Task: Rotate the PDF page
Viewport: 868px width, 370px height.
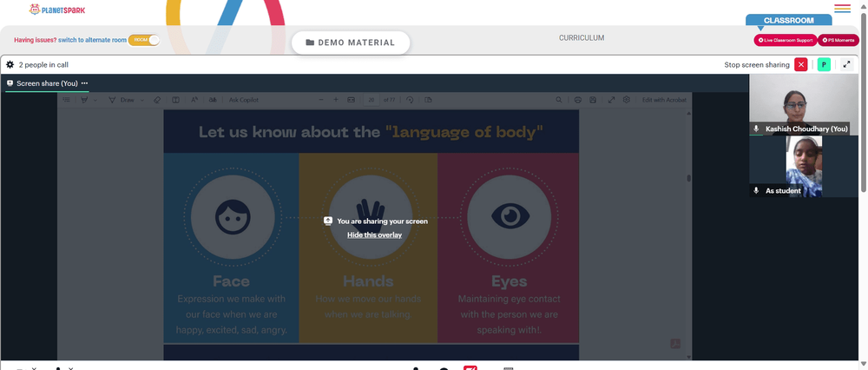Action: pos(410,100)
